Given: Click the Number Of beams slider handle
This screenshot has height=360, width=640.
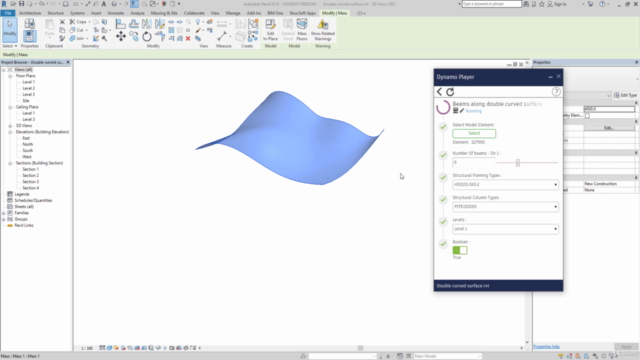Looking at the screenshot, I should coord(518,162).
